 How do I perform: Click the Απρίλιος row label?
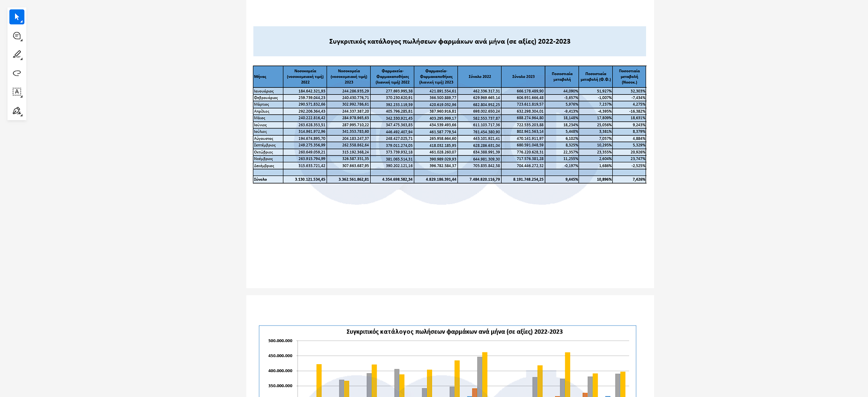click(262, 111)
